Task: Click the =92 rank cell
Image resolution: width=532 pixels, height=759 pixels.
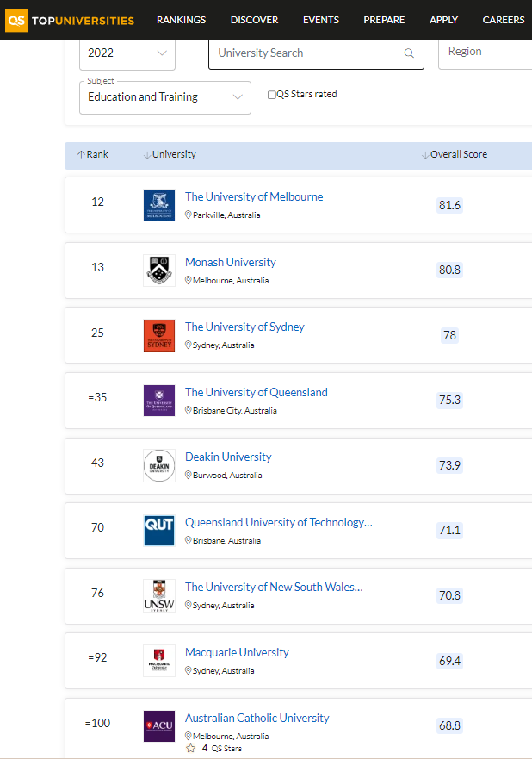Action: click(x=97, y=658)
